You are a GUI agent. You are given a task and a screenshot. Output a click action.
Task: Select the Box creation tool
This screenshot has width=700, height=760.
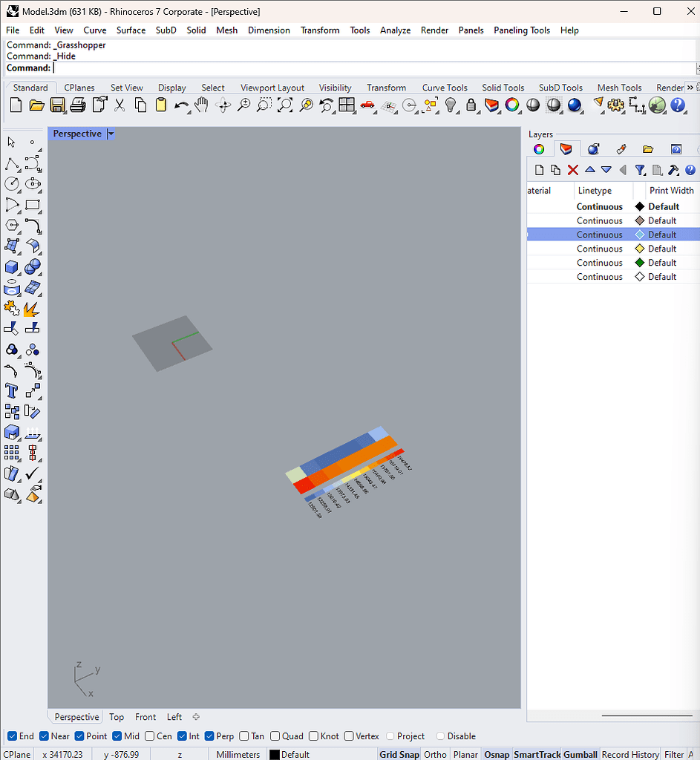click(x=10, y=266)
